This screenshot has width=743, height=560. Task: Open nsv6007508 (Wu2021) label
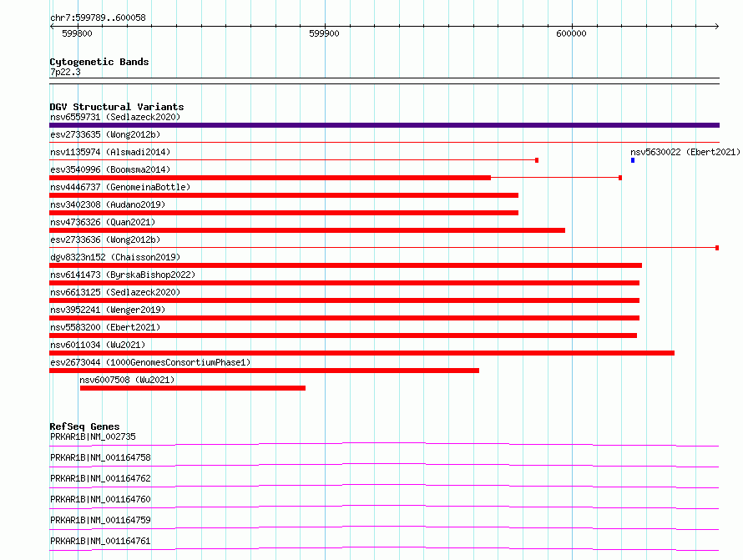[127, 380]
